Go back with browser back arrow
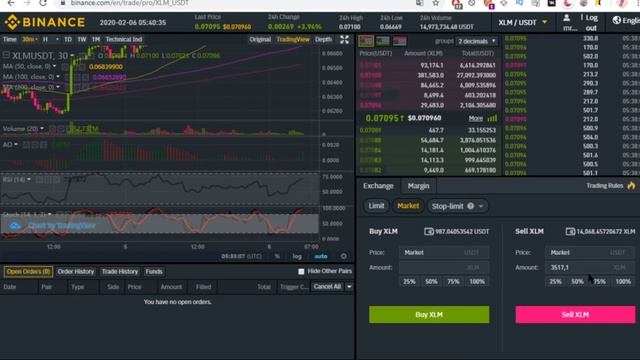This screenshot has width=640, height=360. (11, 3)
